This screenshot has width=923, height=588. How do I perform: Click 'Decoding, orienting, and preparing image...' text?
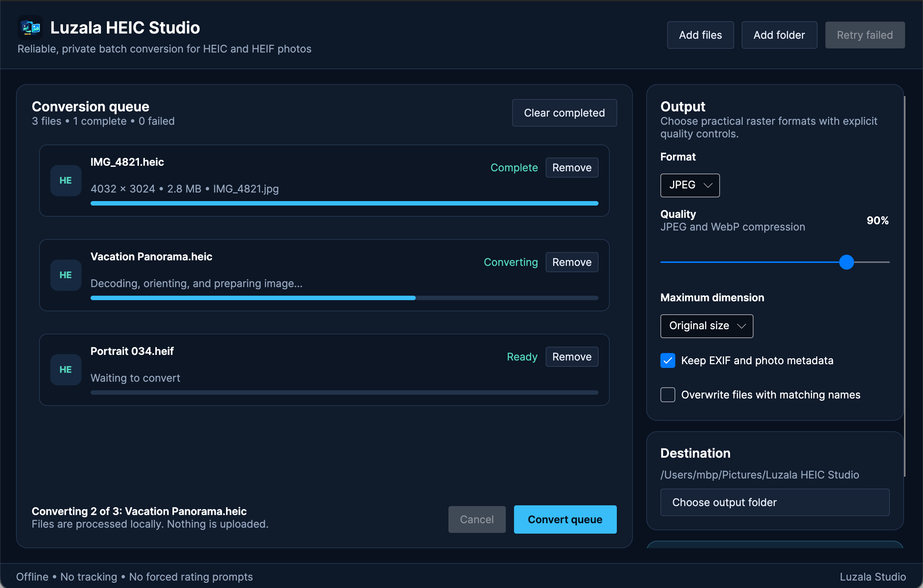(x=196, y=284)
